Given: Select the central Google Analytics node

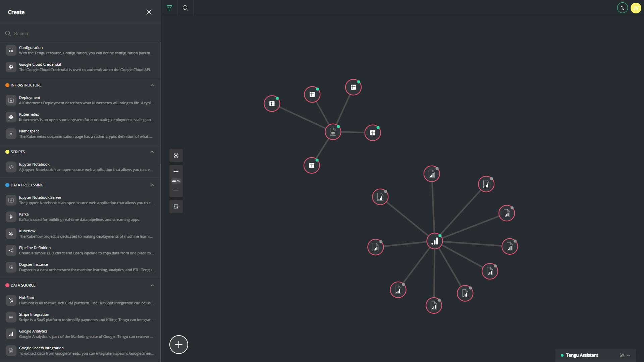Looking at the screenshot, I should [x=435, y=241].
